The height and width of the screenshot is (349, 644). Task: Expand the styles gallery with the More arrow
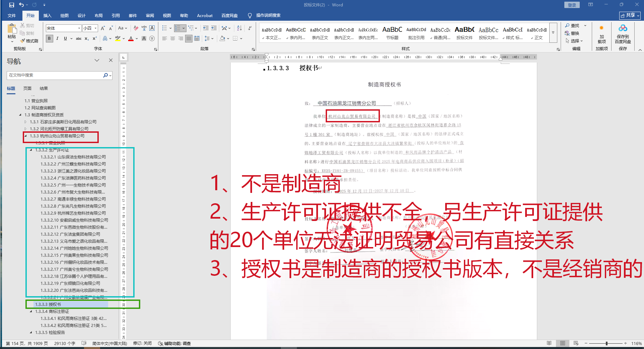(x=553, y=32)
